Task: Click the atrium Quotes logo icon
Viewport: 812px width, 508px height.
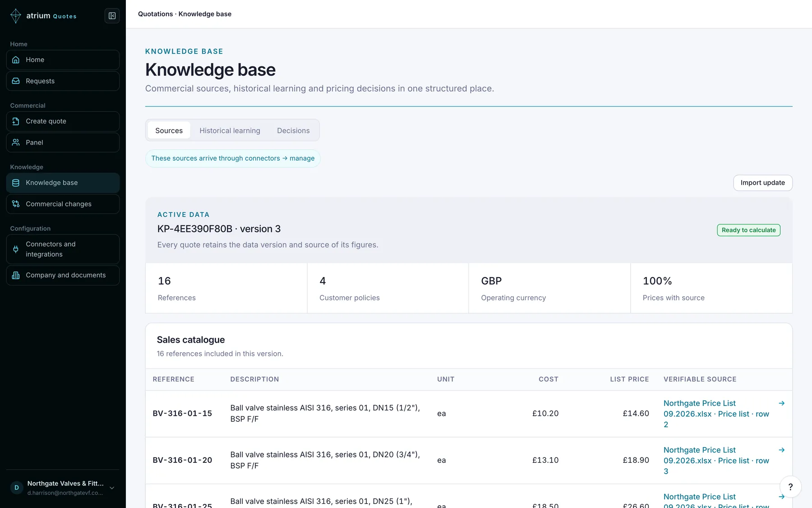Action: tap(16, 16)
